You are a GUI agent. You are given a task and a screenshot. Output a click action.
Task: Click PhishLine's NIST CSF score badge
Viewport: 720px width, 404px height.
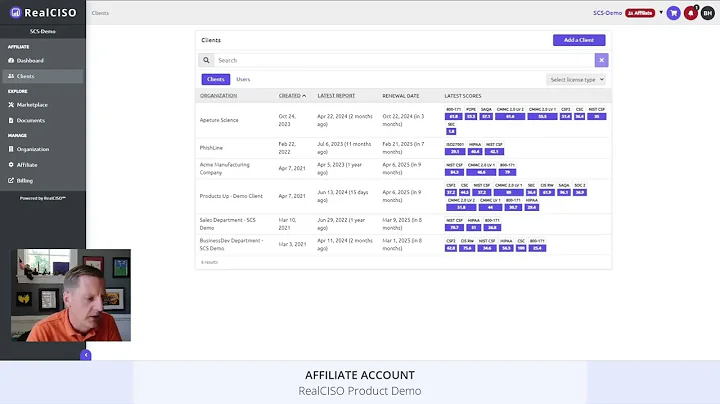point(494,152)
